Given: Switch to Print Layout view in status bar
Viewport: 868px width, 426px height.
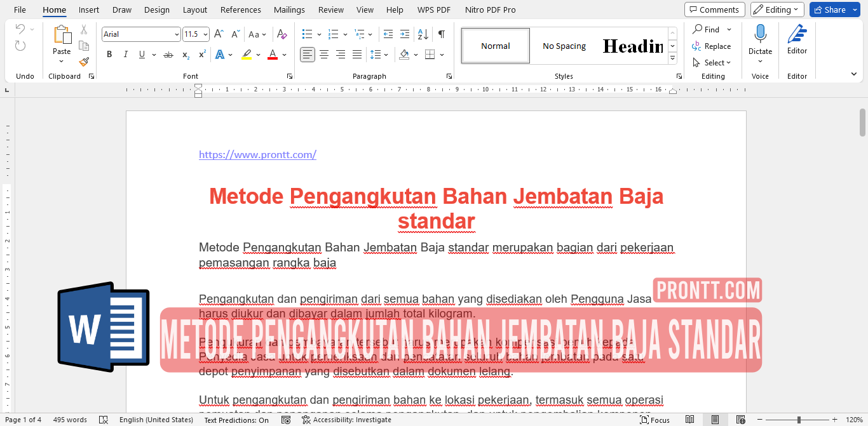Looking at the screenshot, I should 715,420.
